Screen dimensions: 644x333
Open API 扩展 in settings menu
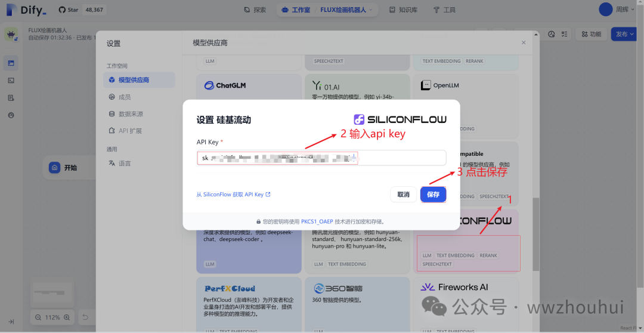[x=139, y=131]
